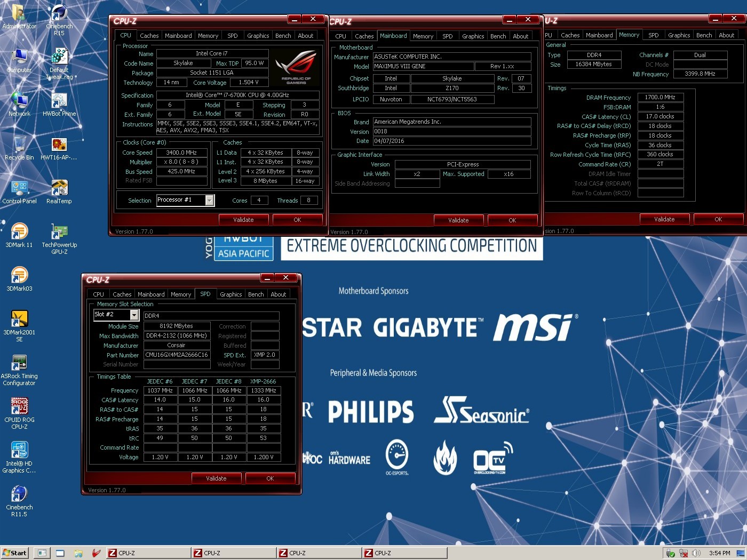Open the red checkmark quick launch icon

click(x=96, y=553)
